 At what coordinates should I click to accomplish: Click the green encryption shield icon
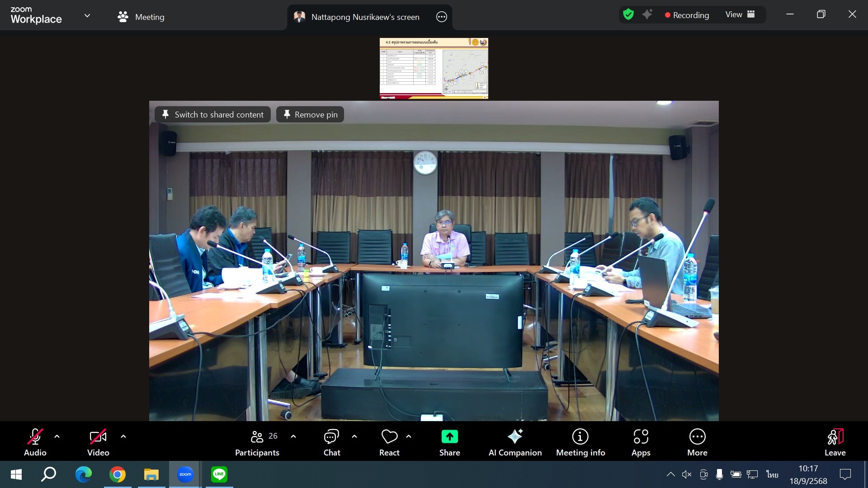(628, 14)
